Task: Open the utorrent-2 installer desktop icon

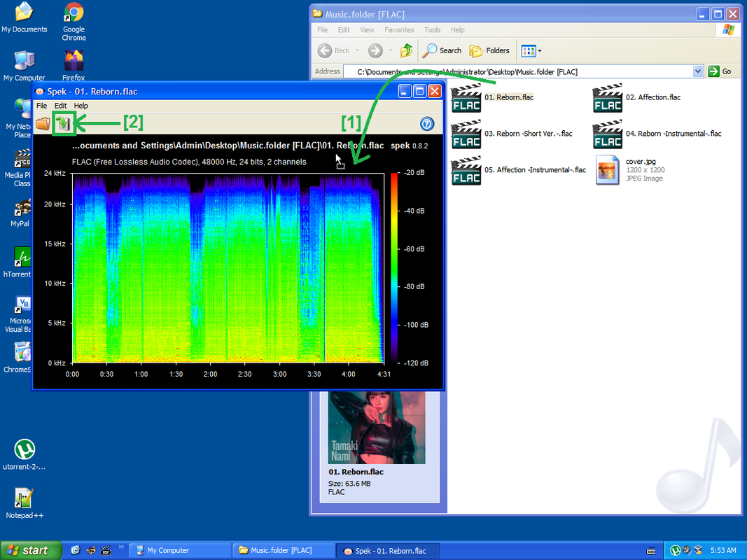Action: tap(25, 454)
